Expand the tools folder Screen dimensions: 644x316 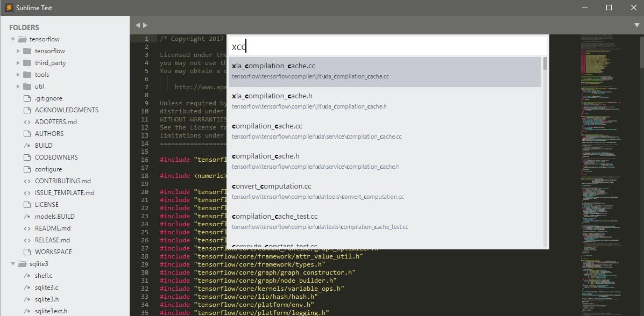[18, 75]
